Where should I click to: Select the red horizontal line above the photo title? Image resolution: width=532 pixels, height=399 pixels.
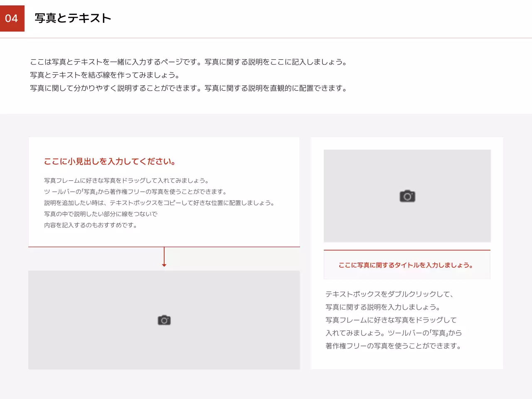pyautogui.click(x=407, y=250)
